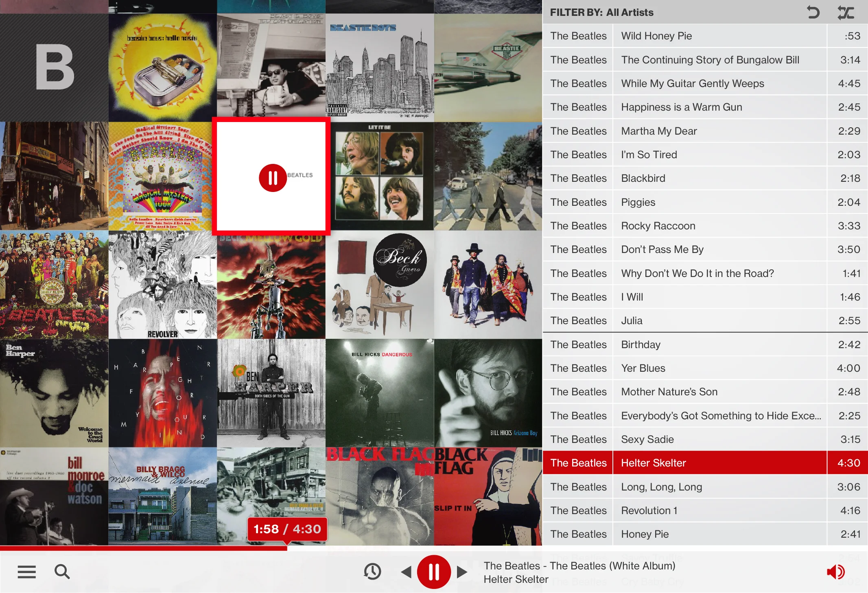Viewport: 868px width, 593px height.
Task: Open Bill Hicks Dangerous album
Action: tap(380, 393)
